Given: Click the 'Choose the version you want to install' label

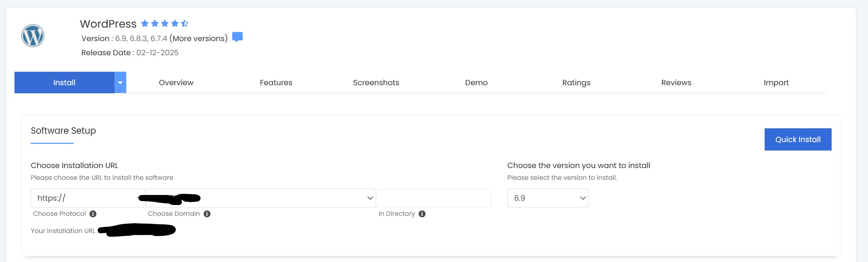Looking at the screenshot, I should 578,166.
